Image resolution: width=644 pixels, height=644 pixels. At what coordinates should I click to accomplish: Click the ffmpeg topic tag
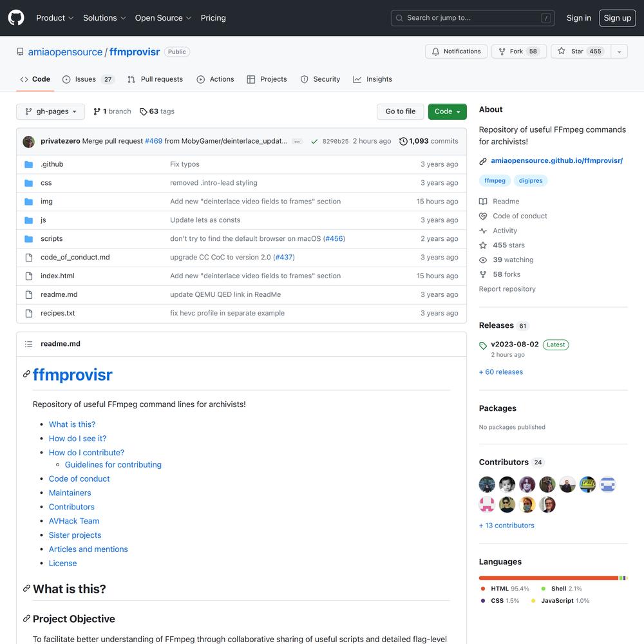point(495,181)
